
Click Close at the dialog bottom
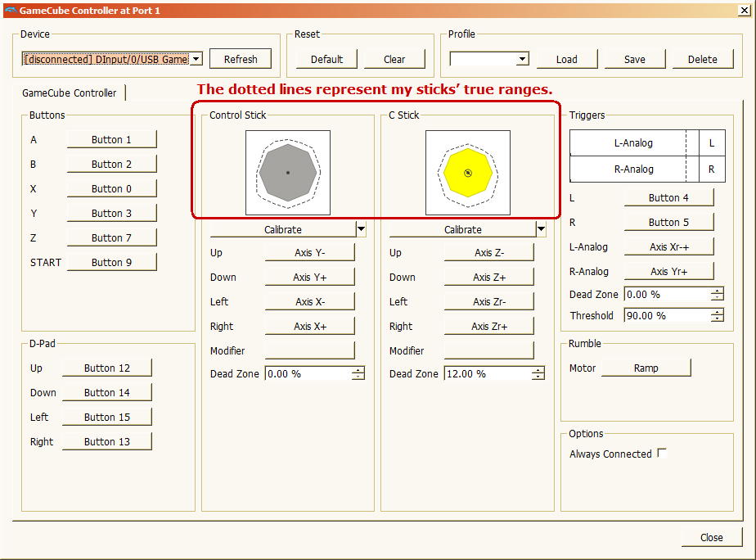(712, 537)
